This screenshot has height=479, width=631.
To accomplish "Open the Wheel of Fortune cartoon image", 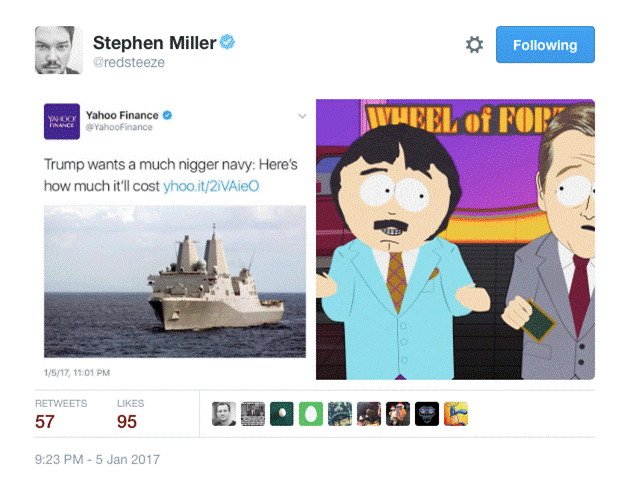I will point(455,240).
